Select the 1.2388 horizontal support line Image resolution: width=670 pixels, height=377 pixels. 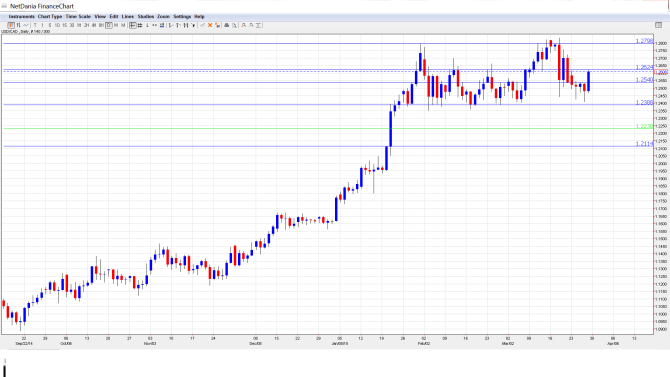pyautogui.click(x=328, y=104)
